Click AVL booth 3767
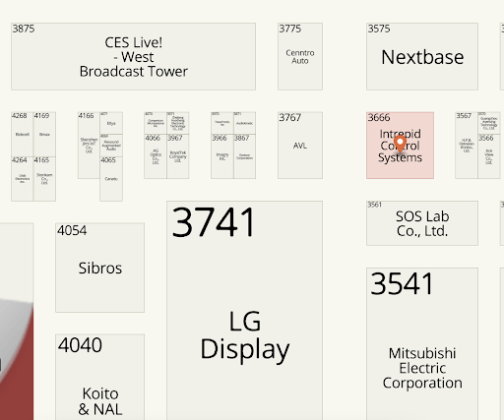The height and width of the screenshot is (420, 504). [300, 146]
